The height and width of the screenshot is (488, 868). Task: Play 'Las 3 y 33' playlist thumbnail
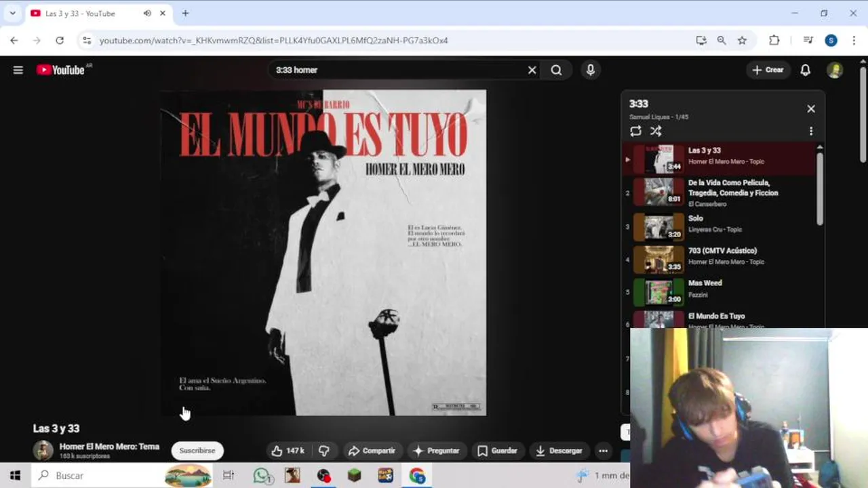(658, 159)
